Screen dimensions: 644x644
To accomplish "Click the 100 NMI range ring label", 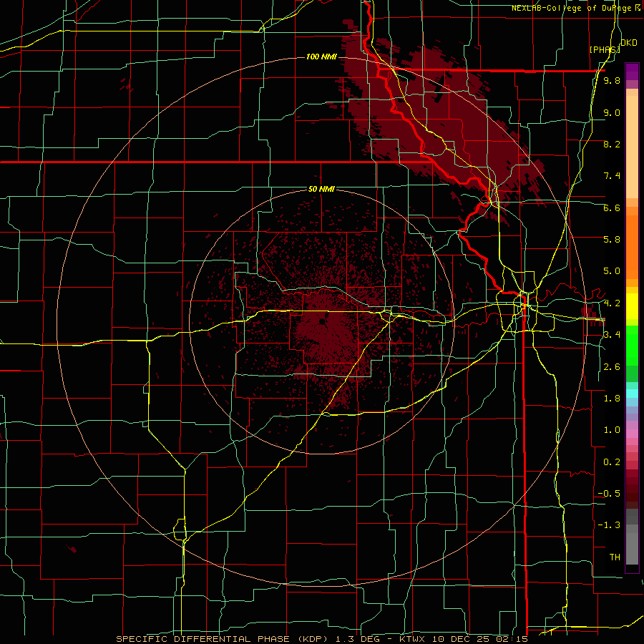I will coord(321,57).
